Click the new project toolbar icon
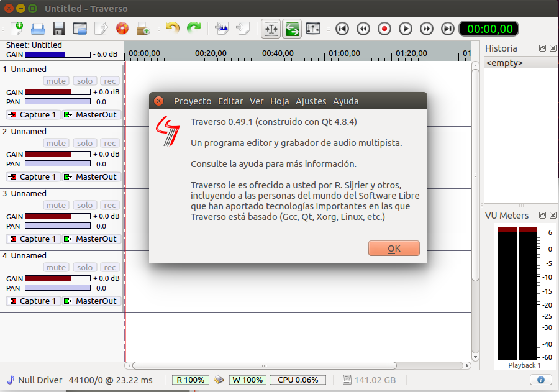Viewport: 559px width, 392px height. point(17,29)
